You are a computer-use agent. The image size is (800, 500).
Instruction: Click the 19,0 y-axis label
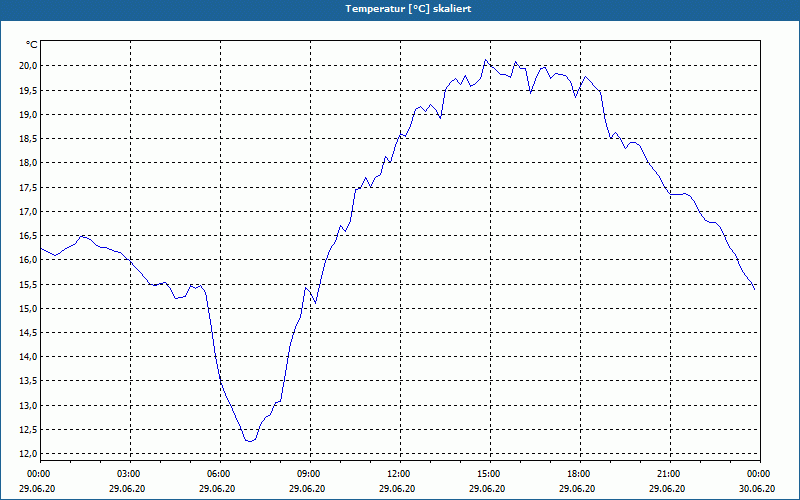click(x=29, y=114)
